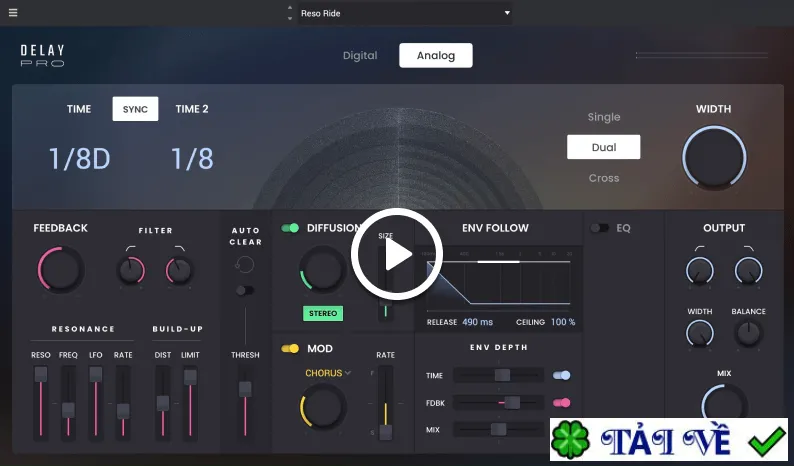Select Dual delay routing
The width and height of the screenshot is (794, 467).
[604, 147]
